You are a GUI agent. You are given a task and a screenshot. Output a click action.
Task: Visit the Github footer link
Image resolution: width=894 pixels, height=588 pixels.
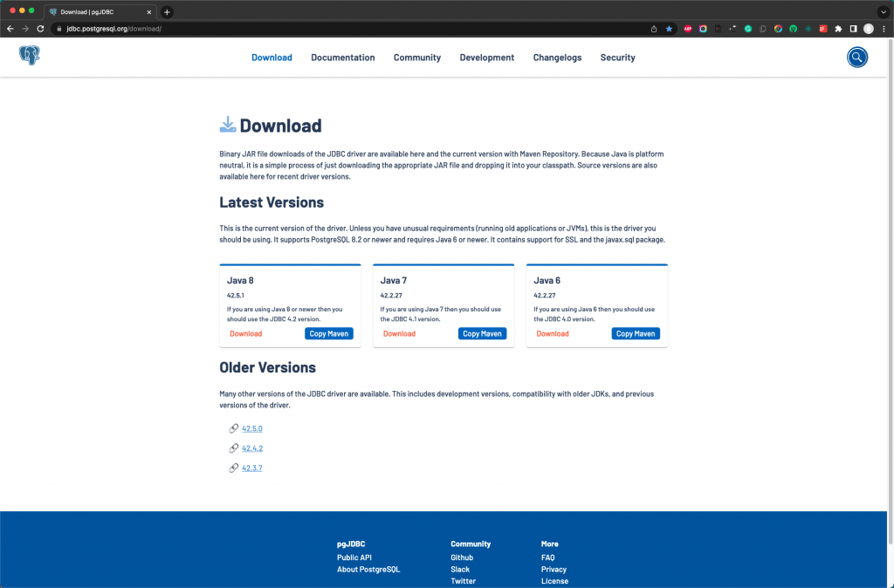coord(462,557)
